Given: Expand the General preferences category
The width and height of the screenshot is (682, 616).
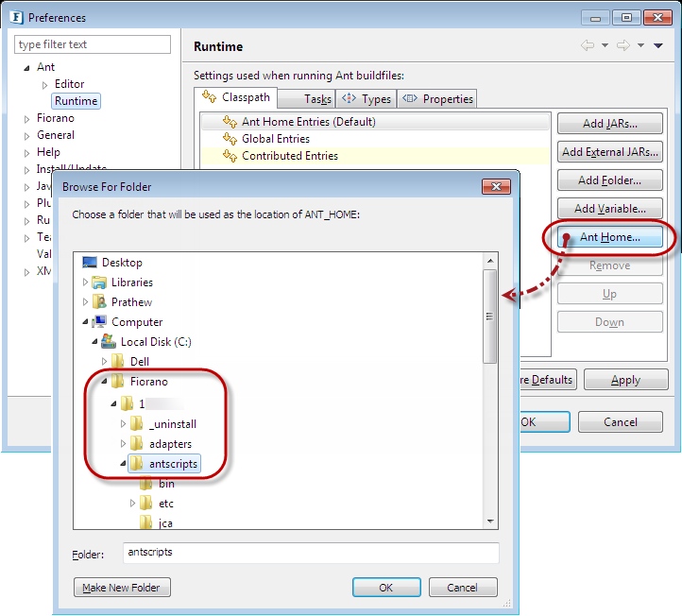Looking at the screenshot, I should pos(27,136).
